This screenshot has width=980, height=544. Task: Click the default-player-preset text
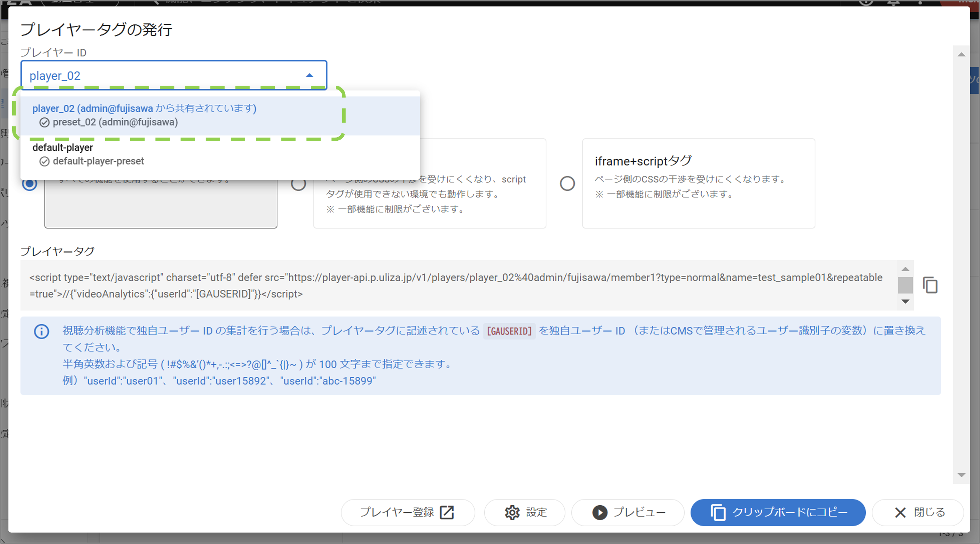98,161
